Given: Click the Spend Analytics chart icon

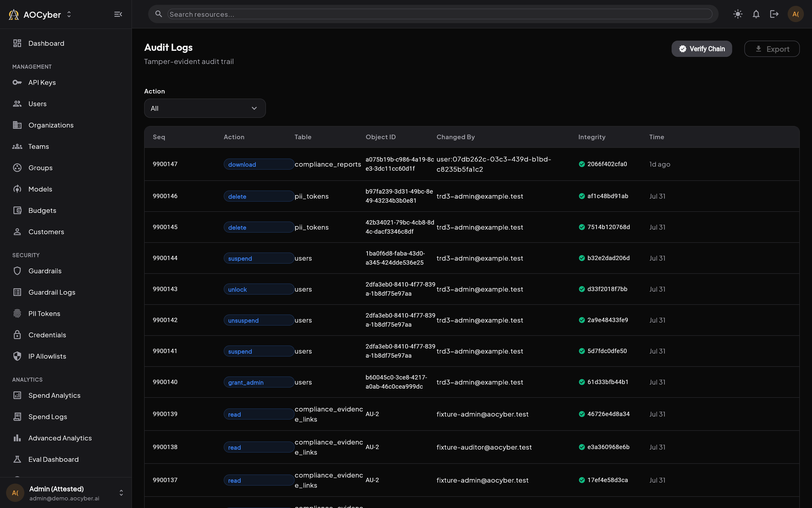Looking at the screenshot, I should click(x=17, y=395).
